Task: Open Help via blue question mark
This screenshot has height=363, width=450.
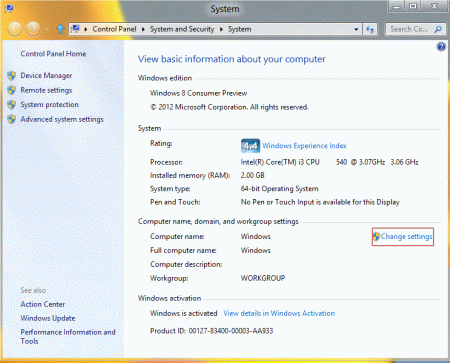Action: [441, 47]
